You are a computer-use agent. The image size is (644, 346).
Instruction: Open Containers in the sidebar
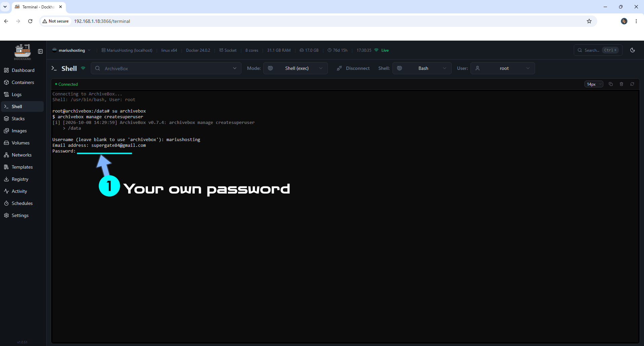pyautogui.click(x=22, y=82)
